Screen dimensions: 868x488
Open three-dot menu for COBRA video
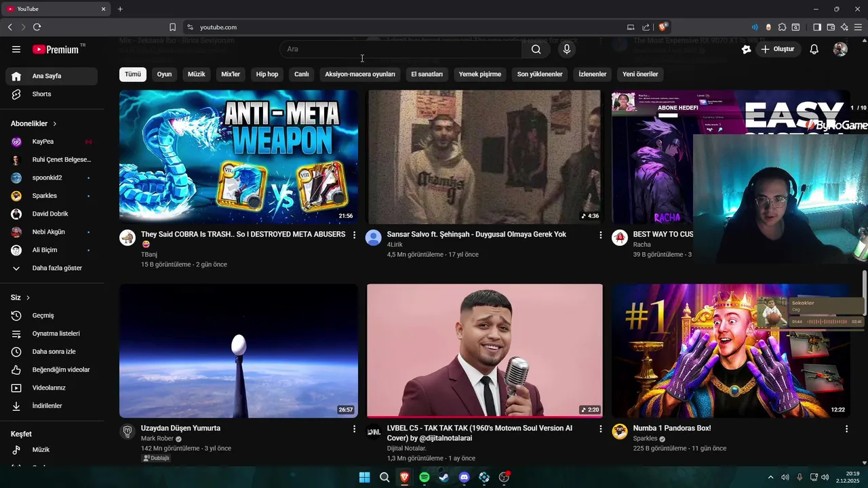coord(354,235)
